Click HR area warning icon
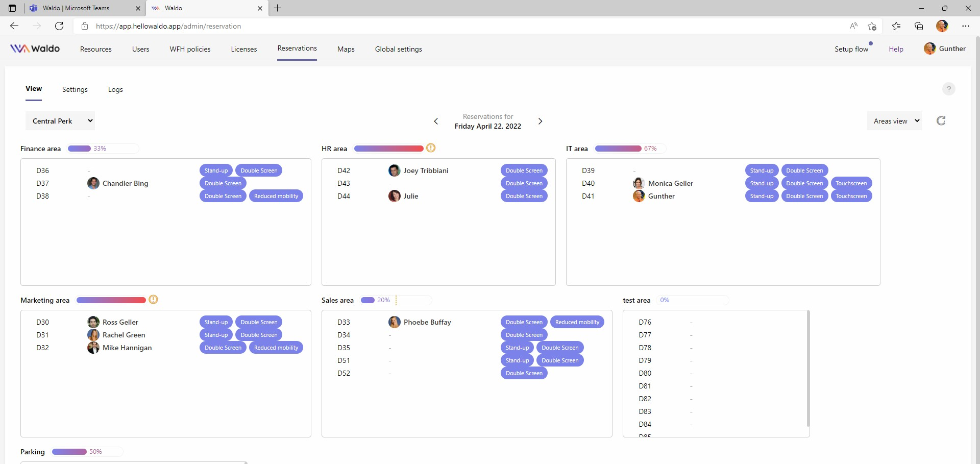This screenshot has width=980, height=464. pos(431,148)
